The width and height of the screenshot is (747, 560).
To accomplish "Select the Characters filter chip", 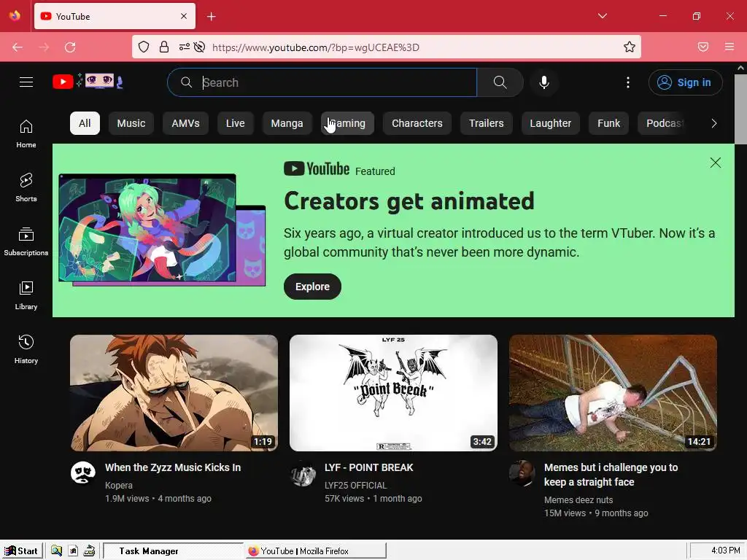I will pyautogui.click(x=417, y=123).
